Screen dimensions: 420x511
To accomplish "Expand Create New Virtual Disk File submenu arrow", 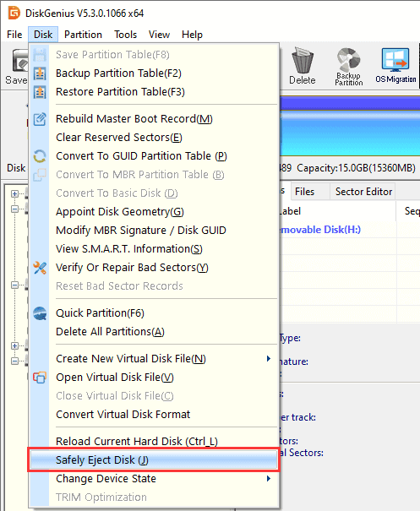I will tap(269, 359).
